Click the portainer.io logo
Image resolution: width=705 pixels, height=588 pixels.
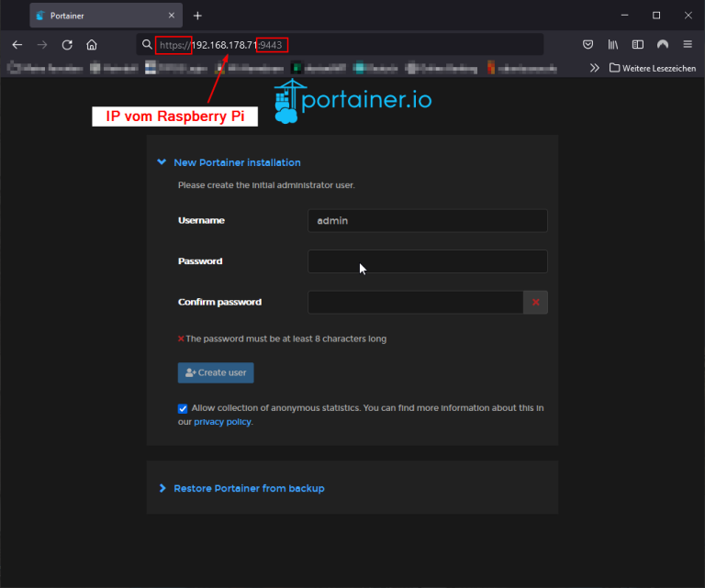(352, 101)
